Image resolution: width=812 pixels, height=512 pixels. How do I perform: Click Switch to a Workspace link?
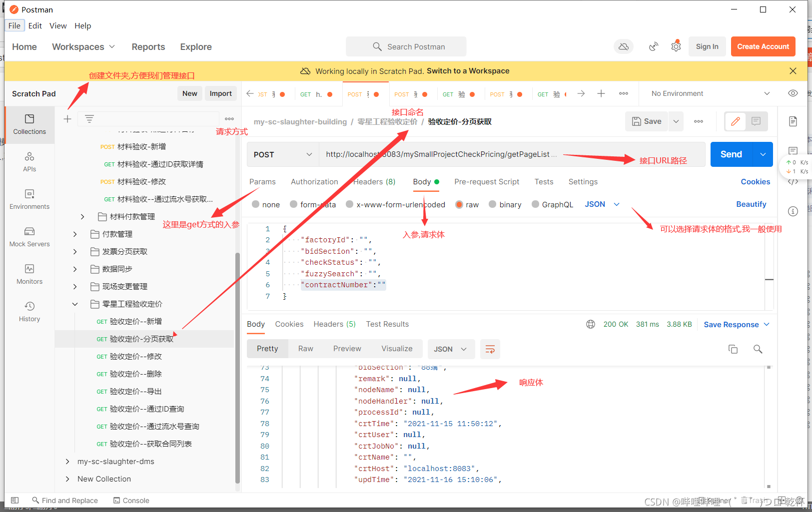point(468,71)
